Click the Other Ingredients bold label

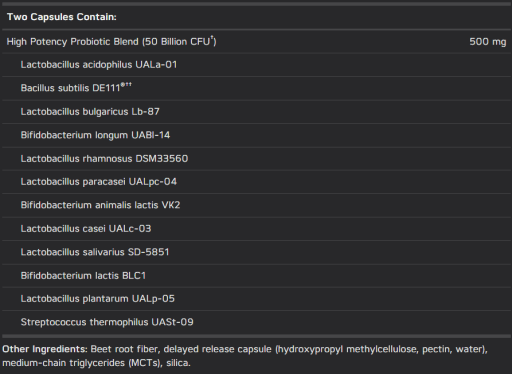[45, 349]
